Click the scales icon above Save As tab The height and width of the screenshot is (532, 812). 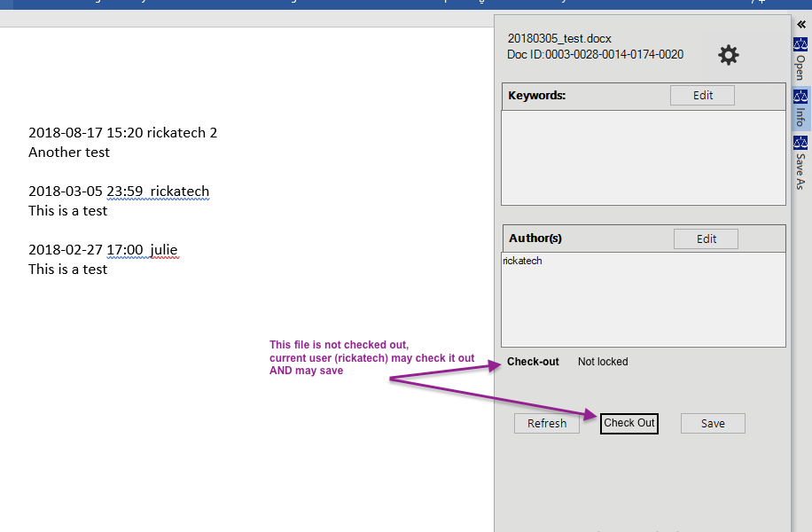click(800, 143)
